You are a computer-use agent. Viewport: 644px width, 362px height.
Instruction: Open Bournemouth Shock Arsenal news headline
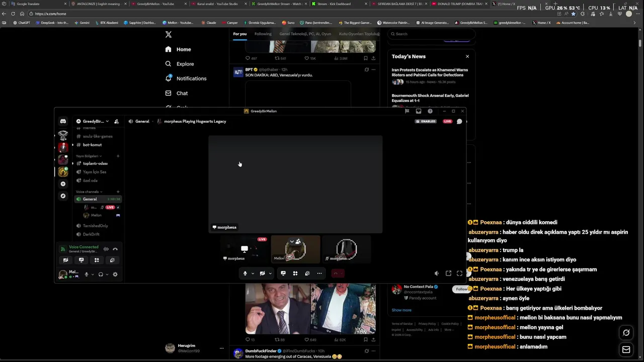coord(430,98)
